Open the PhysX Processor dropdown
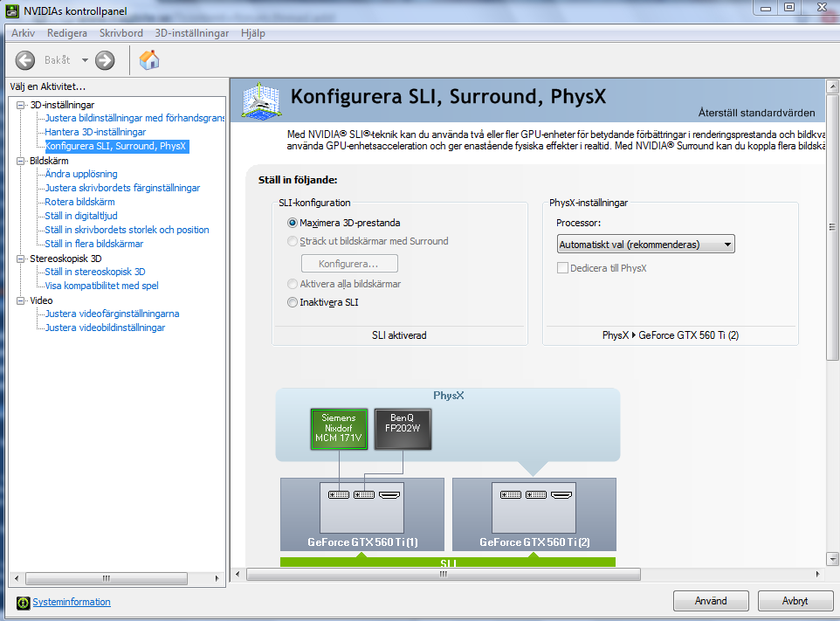The width and height of the screenshot is (840, 621). point(645,245)
